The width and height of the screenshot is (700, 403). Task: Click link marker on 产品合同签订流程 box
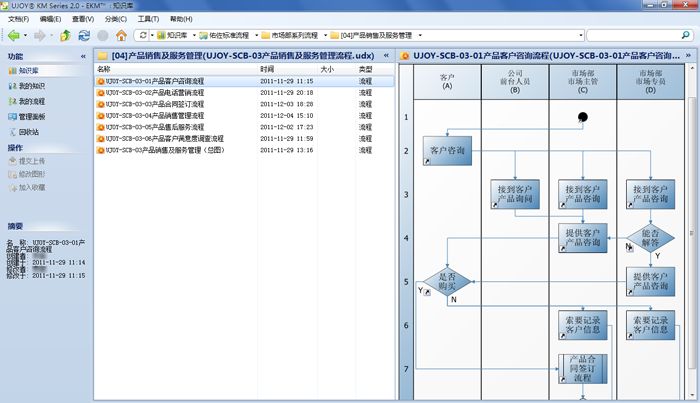pos(562,379)
